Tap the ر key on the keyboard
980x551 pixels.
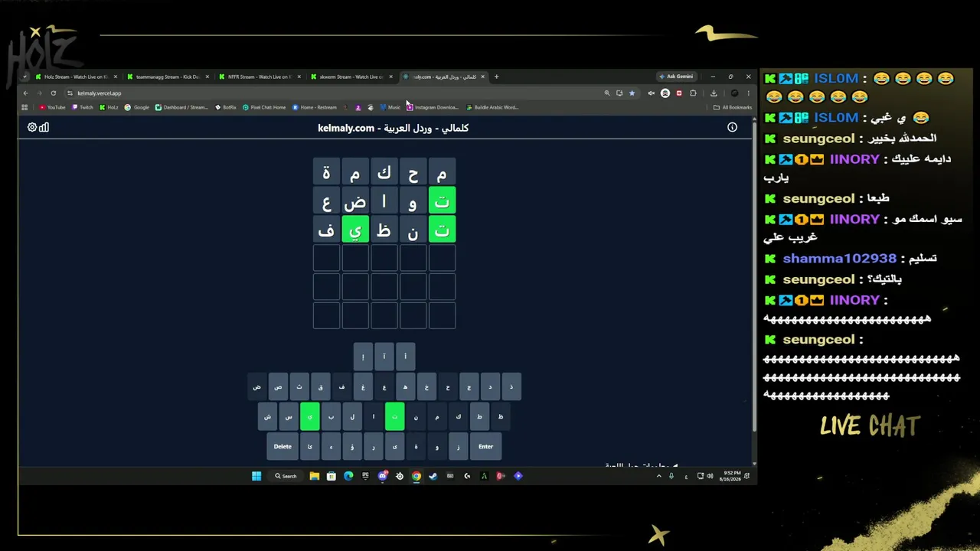tap(374, 447)
